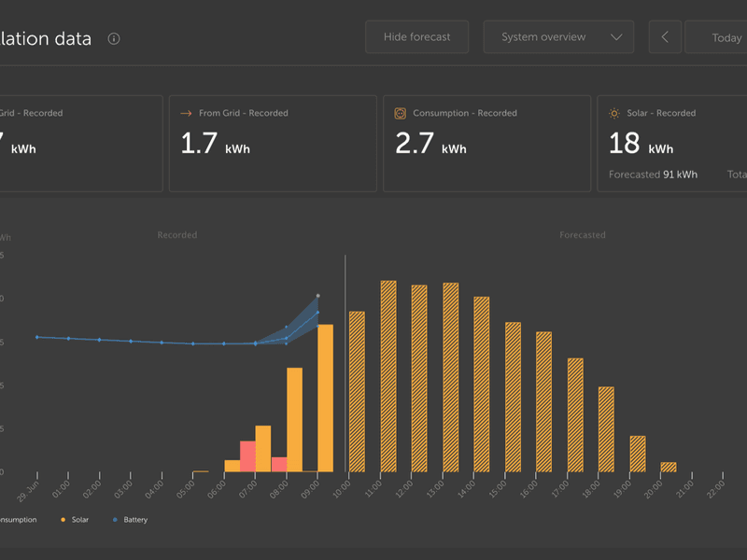Toggle Battery series in chart legend
The image size is (747, 560).
[130, 520]
